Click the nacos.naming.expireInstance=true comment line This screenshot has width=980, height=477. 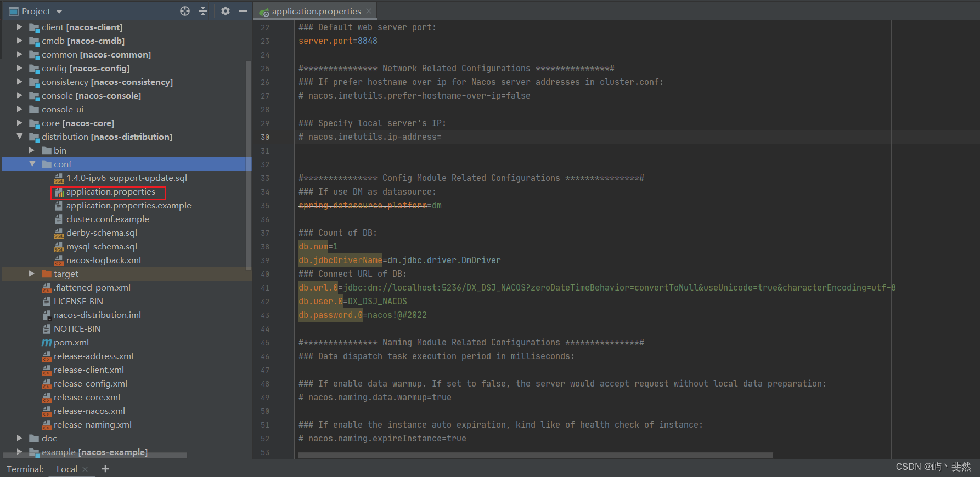click(x=382, y=439)
